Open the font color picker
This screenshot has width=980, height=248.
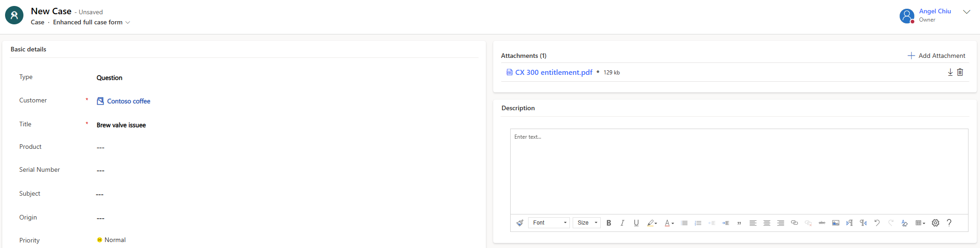(x=669, y=223)
